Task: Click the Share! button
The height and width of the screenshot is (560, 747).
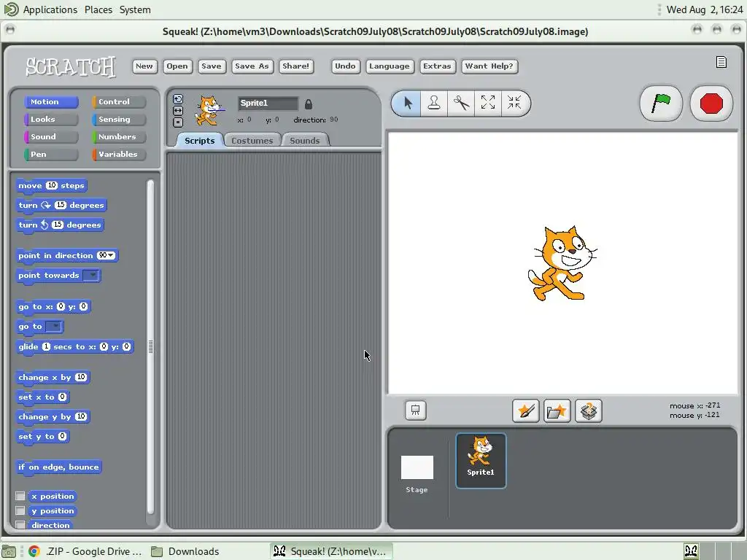Action: point(295,66)
